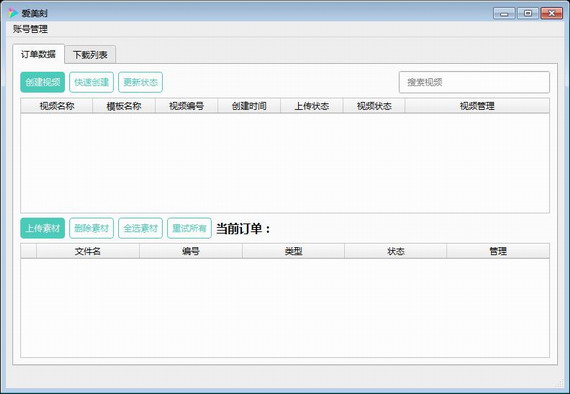
Task: Sort by the 状态 column header
Action: click(396, 251)
